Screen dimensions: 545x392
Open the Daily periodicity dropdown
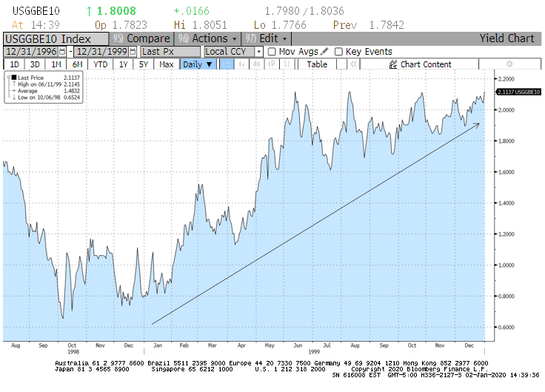(198, 64)
